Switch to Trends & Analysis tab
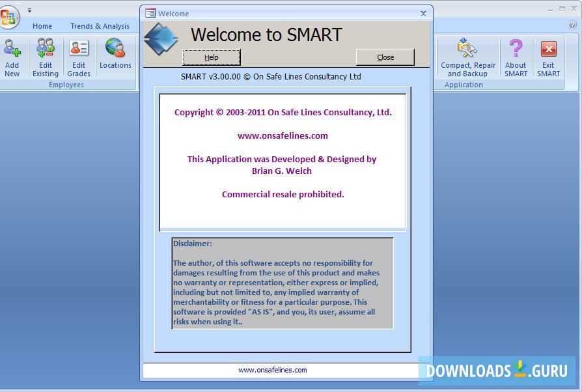The height and width of the screenshot is (392, 582). 100,26
